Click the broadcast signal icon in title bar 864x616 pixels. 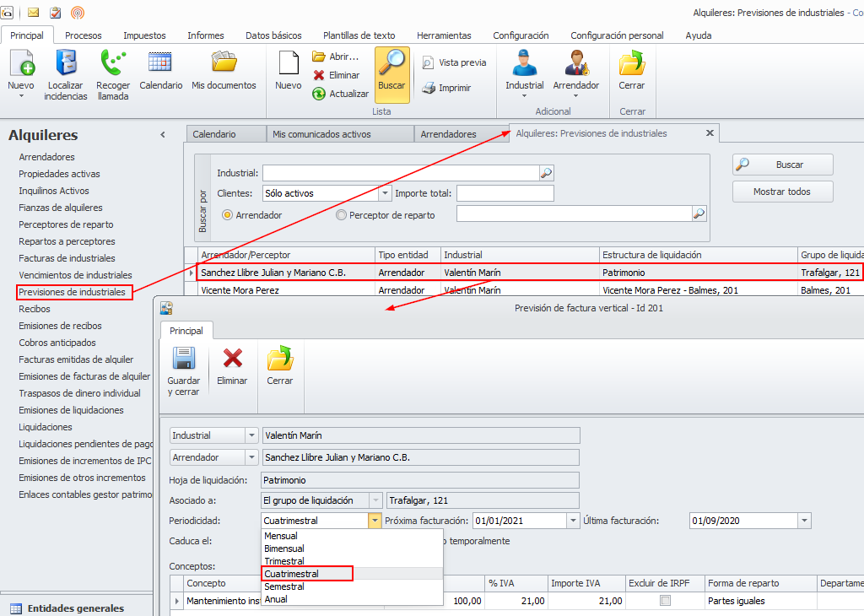click(x=78, y=12)
